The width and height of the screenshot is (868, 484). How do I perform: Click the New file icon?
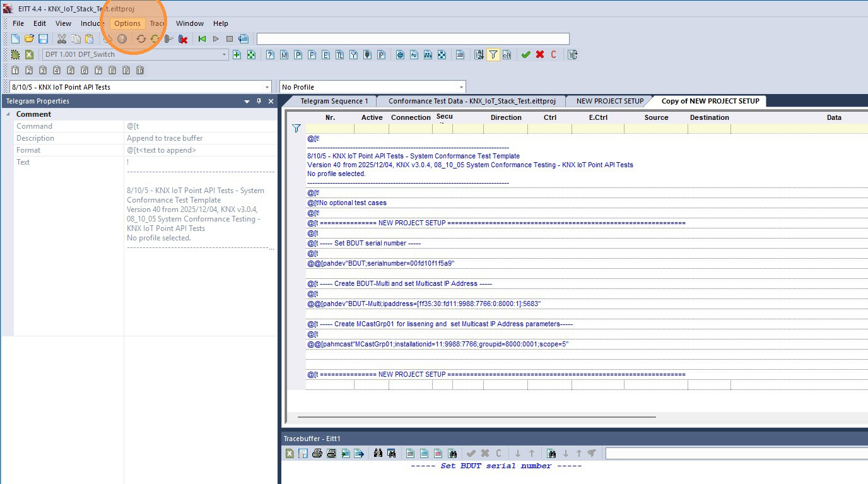(x=16, y=39)
